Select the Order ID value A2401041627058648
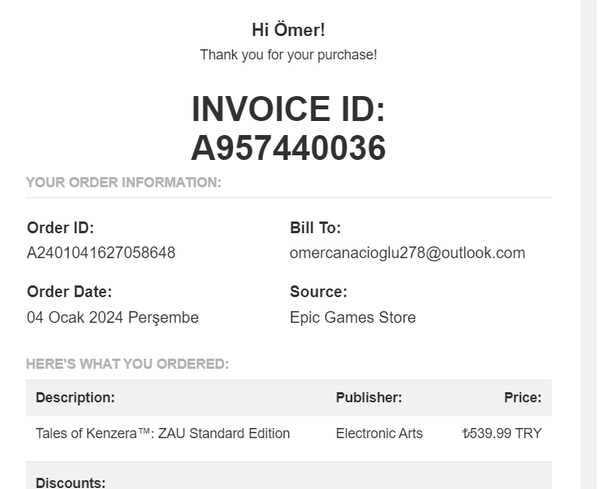 coord(101,253)
